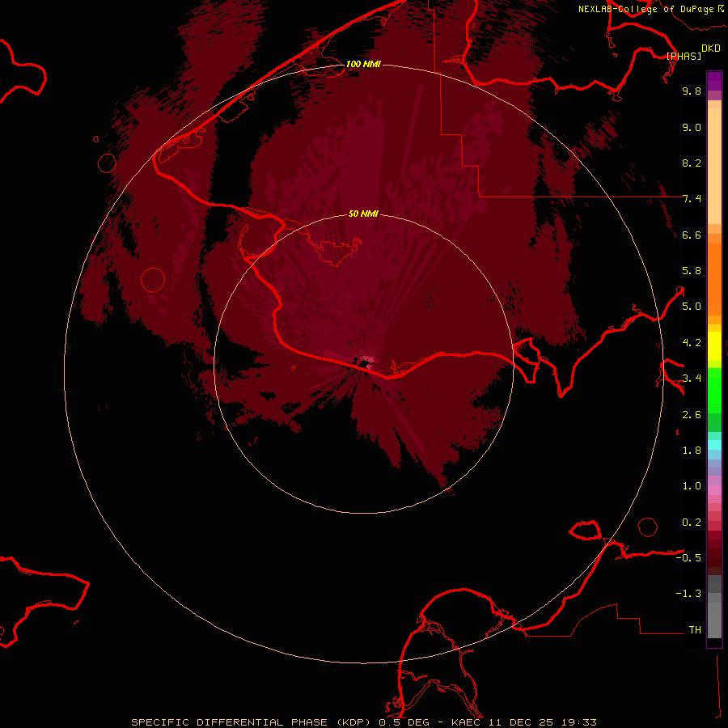Select the -1.3 scale label
Image resolution: width=728 pixels, height=728 pixels.
[688, 594]
